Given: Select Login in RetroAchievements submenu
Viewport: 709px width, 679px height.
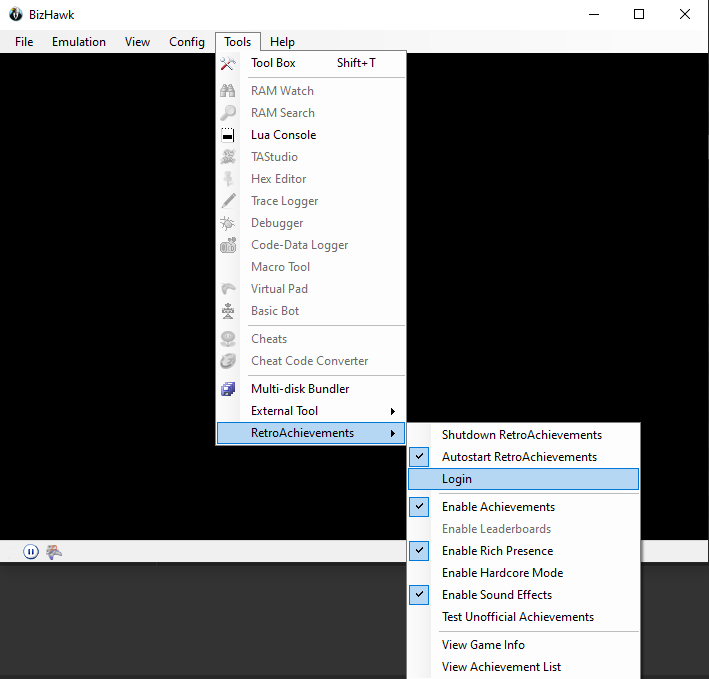Looking at the screenshot, I should (x=524, y=479).
